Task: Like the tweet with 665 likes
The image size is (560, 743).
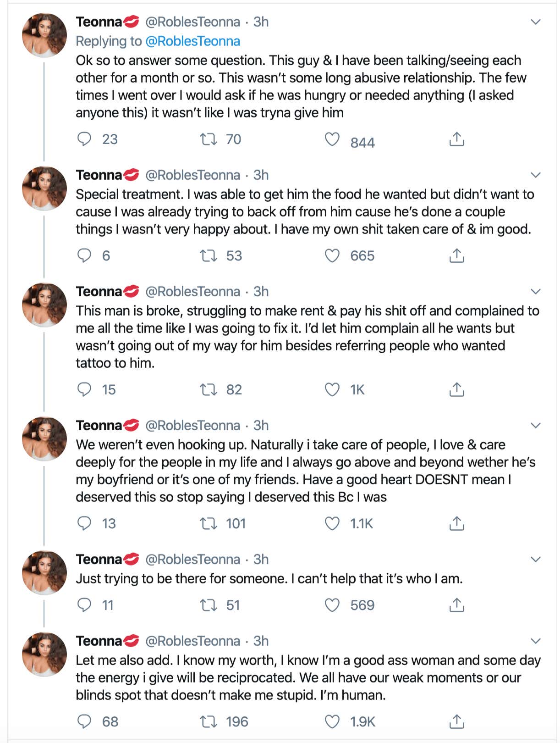Action: [x=332, y=255]
